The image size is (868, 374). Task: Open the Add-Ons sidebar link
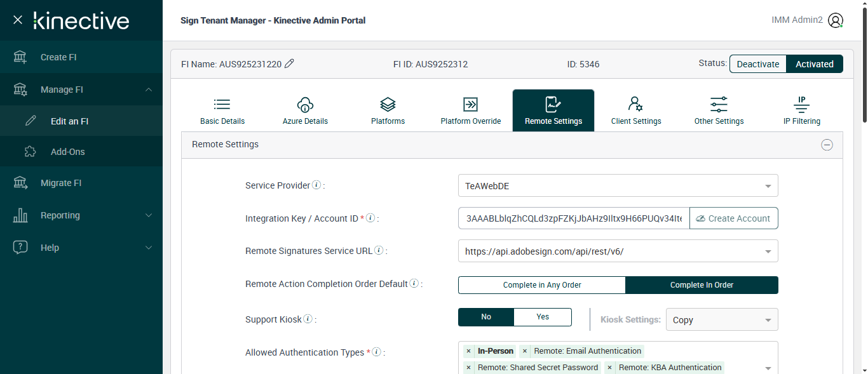67,152
